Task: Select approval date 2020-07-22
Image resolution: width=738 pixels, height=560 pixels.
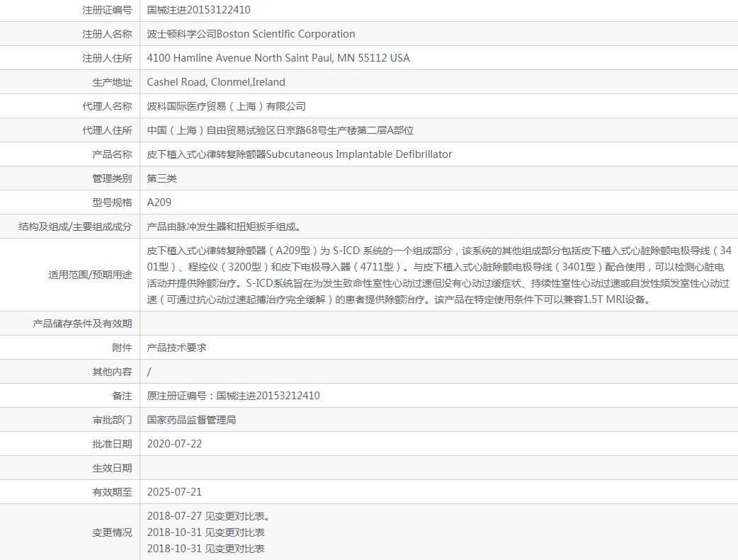Action: pyautogui.click(x=175, y=444)
